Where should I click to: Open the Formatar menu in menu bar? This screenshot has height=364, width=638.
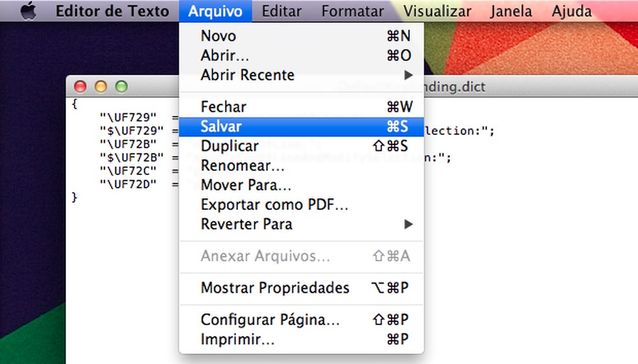tap(353, 12)
